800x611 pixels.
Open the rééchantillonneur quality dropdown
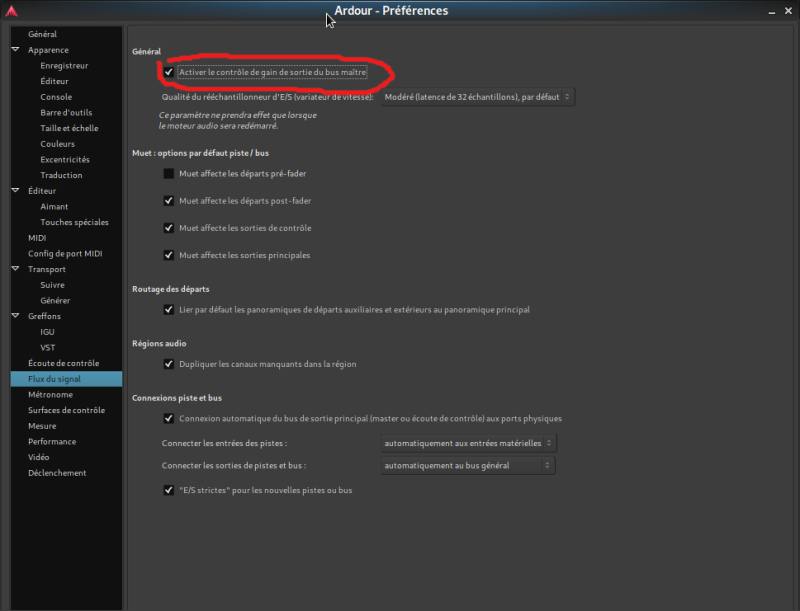[478, 97]
